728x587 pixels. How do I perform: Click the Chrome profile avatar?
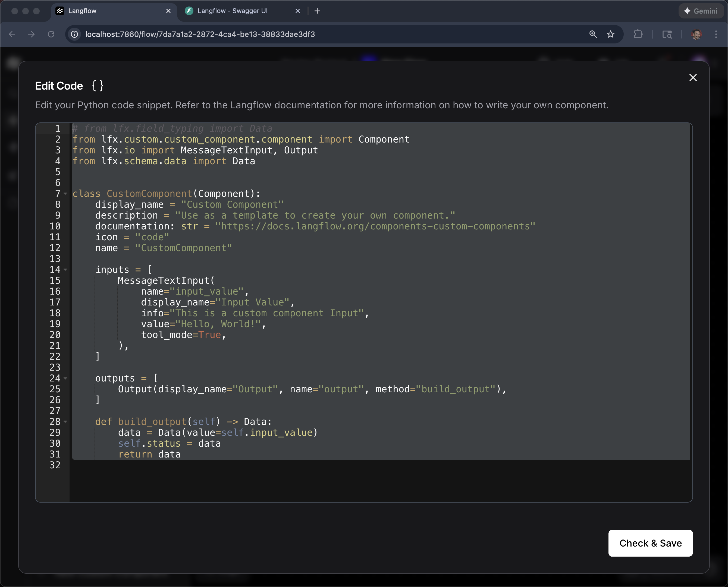[696, 34]
